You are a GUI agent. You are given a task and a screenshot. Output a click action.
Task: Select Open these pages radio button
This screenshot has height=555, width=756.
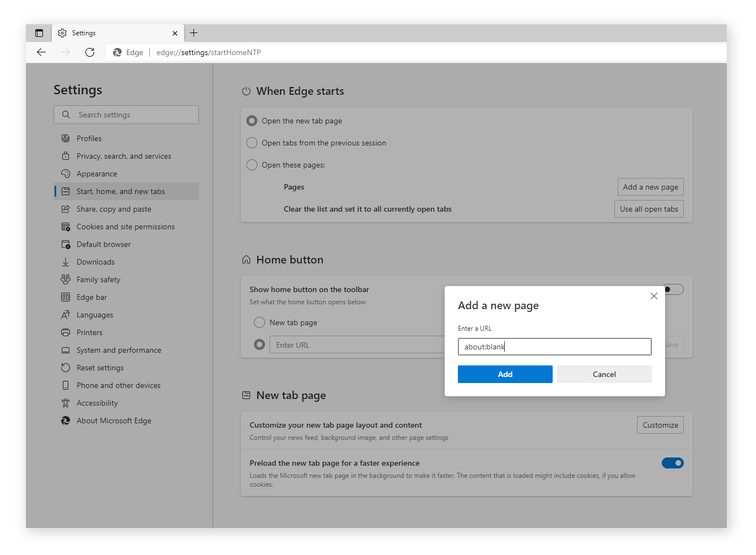click(252, 165)
